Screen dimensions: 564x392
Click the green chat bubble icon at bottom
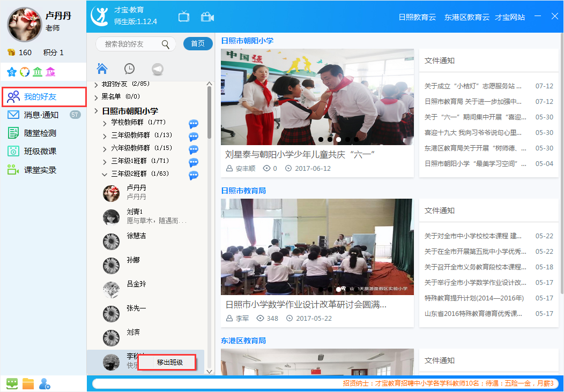(12, 383)
